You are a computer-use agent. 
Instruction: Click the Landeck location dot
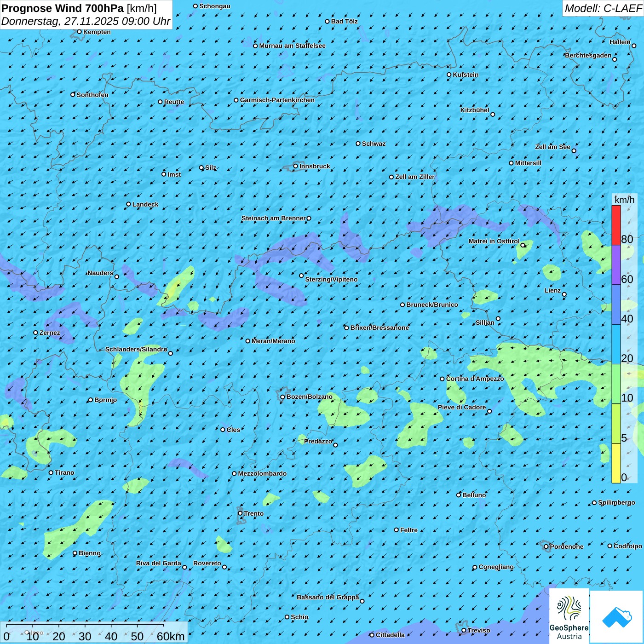pyautogui.click(x=129, y=204)
